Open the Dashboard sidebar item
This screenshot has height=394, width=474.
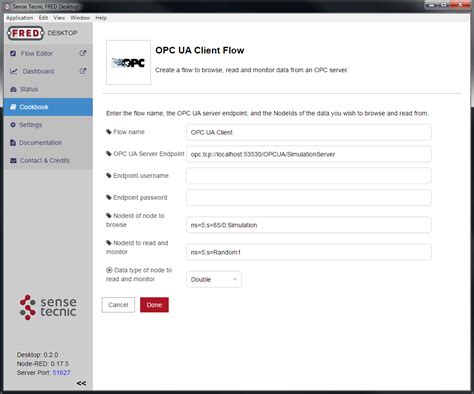(x=48, y=71)
